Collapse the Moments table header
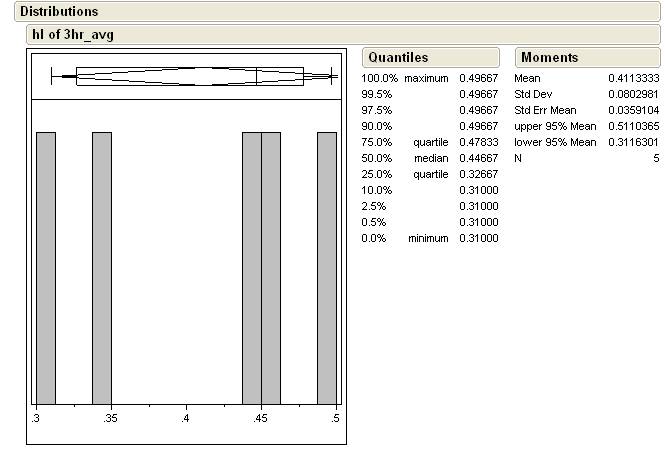 tap(549, 57)
